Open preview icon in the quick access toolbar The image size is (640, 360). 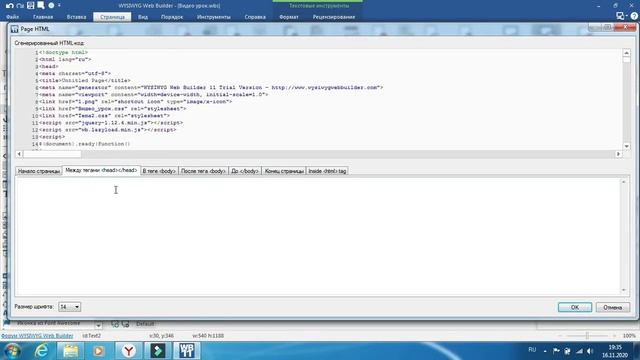(41, 5)
